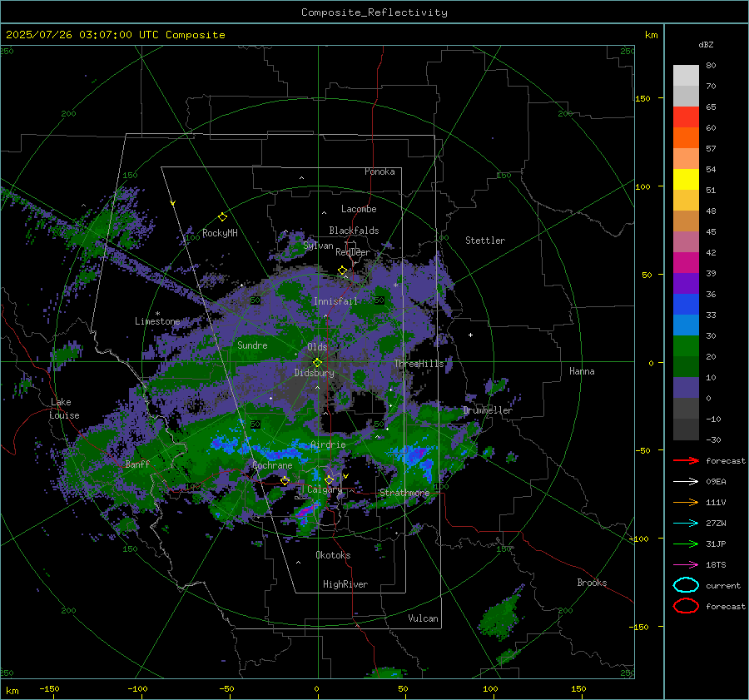Click the 2025/07/26 03:07:00 UTC timestamp
This screenshot has width=749, height=700.
pos(82,35)
